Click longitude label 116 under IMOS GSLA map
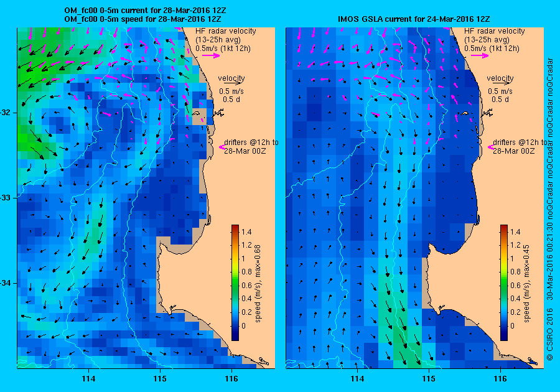 (x=500, y=379)
